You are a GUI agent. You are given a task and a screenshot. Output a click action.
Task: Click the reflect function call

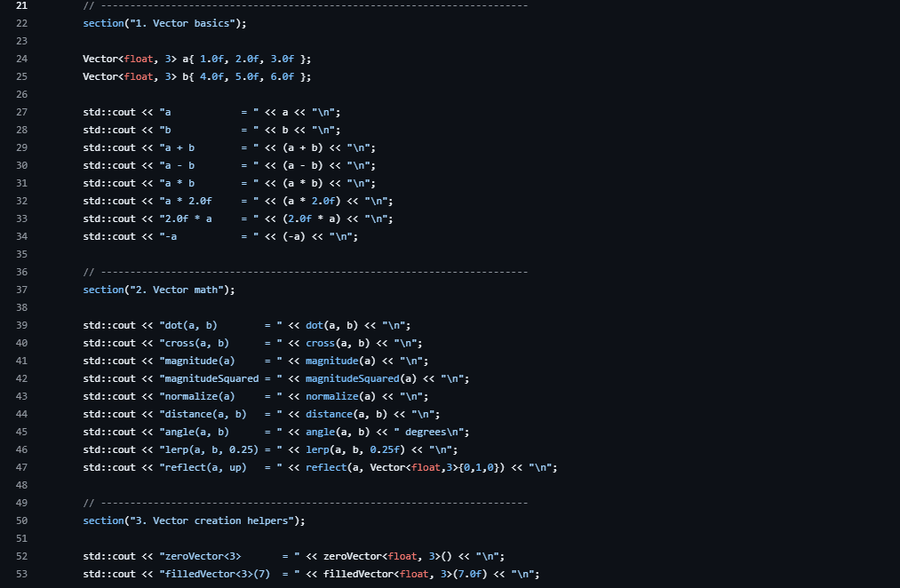coord(405,467)
